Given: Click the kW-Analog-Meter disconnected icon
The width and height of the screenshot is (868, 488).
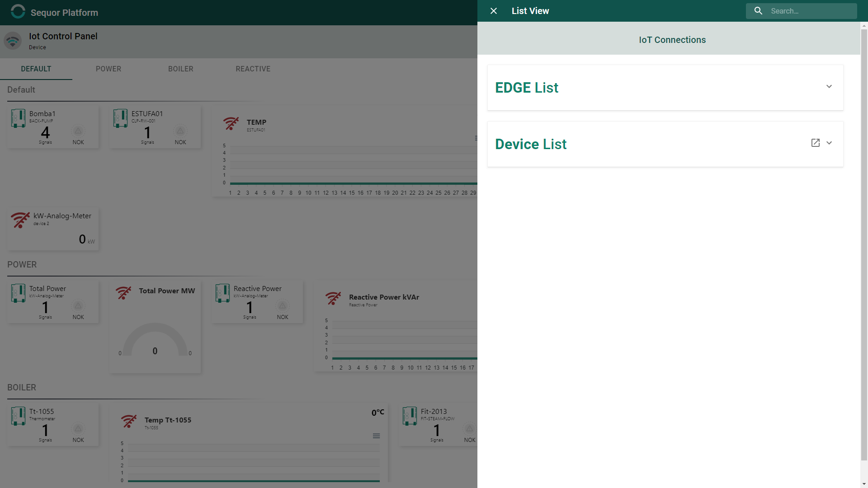Looking at the screenshot, I should (x=20, y=220).
